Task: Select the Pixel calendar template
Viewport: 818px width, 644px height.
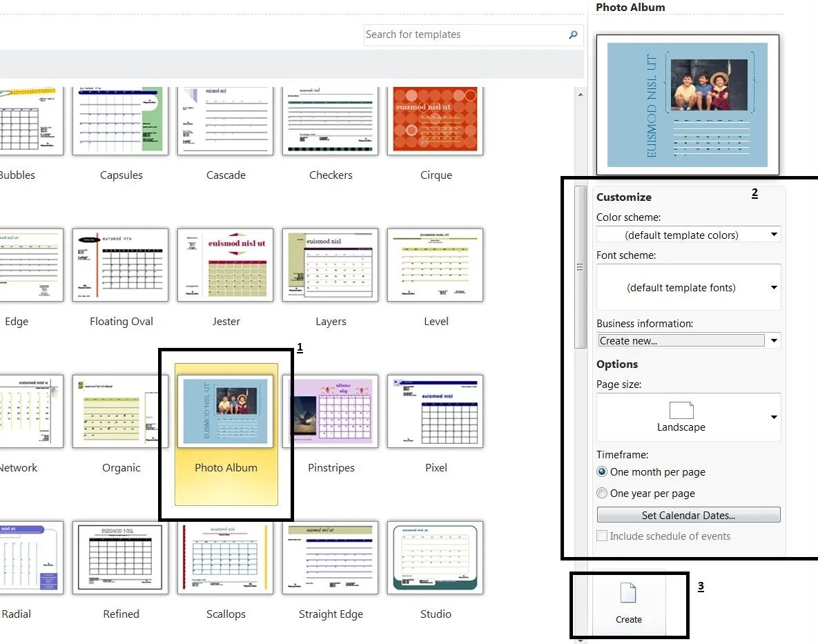Action: (435, 411)
